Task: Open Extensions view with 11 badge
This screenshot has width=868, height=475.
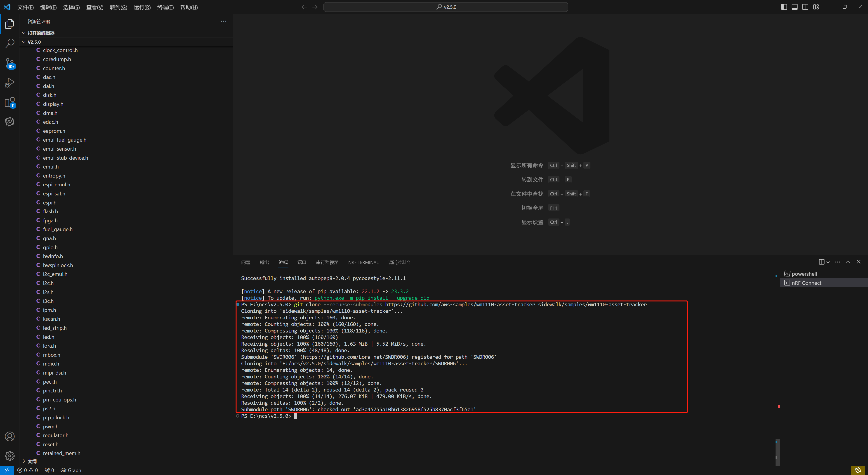Action: pyautogui.click(x=10, y=102)
